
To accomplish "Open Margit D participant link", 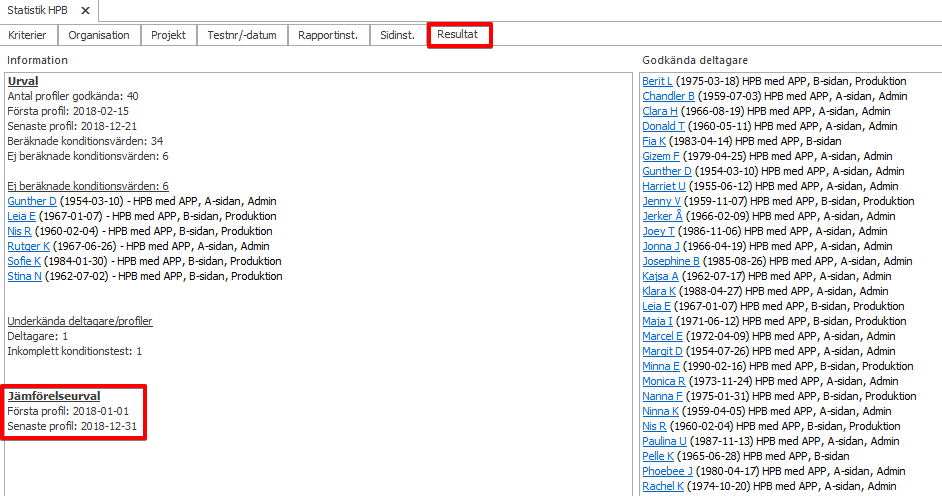I will click(662, 351).
